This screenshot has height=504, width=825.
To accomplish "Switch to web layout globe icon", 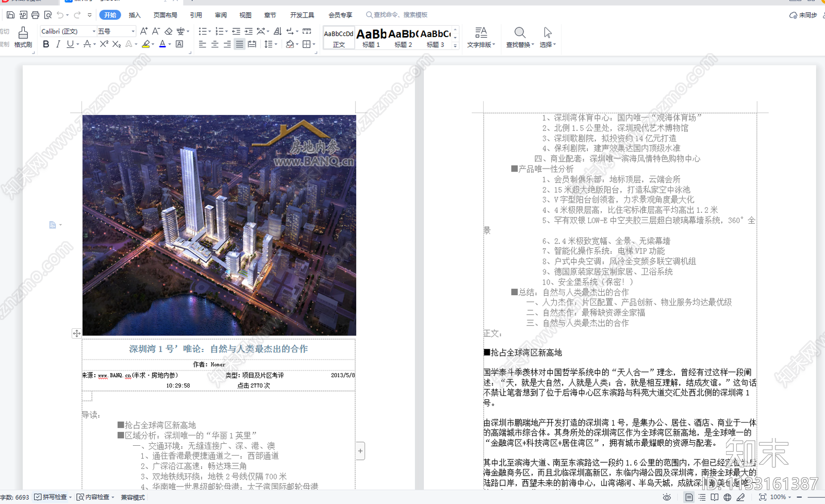I will [727, 497].
